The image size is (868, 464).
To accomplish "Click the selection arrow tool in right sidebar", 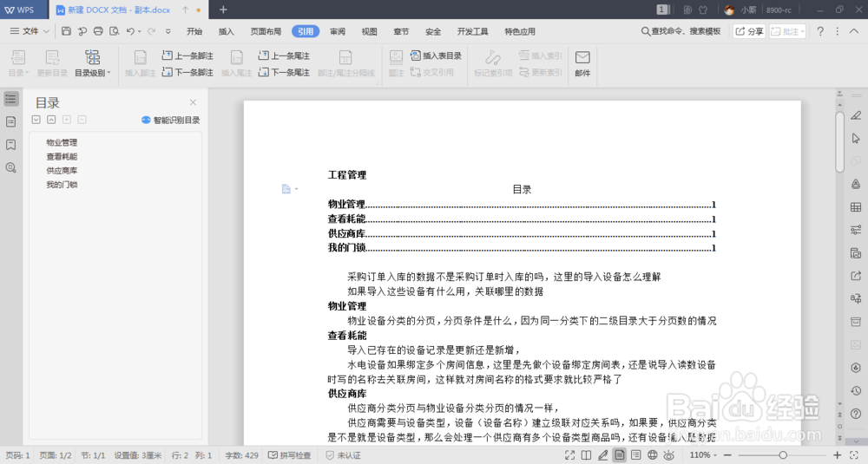I will tap(856, 138).
